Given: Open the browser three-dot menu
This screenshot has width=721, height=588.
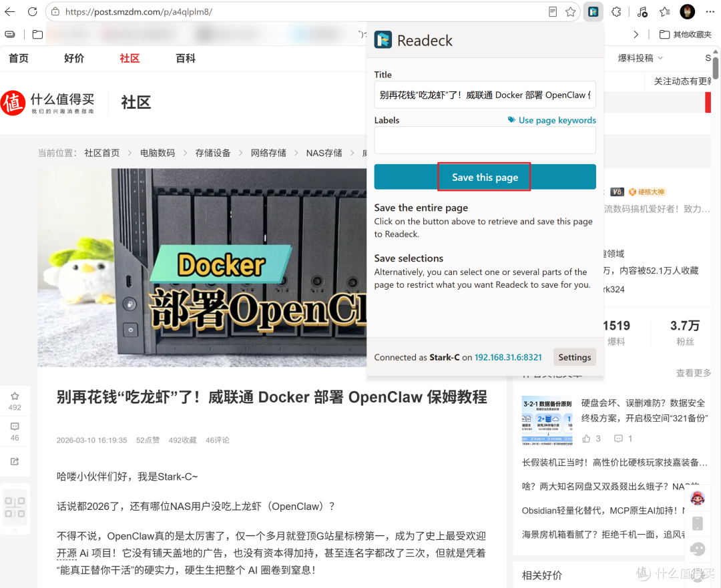Looking at the screenshot, I should tap(710, 12).
